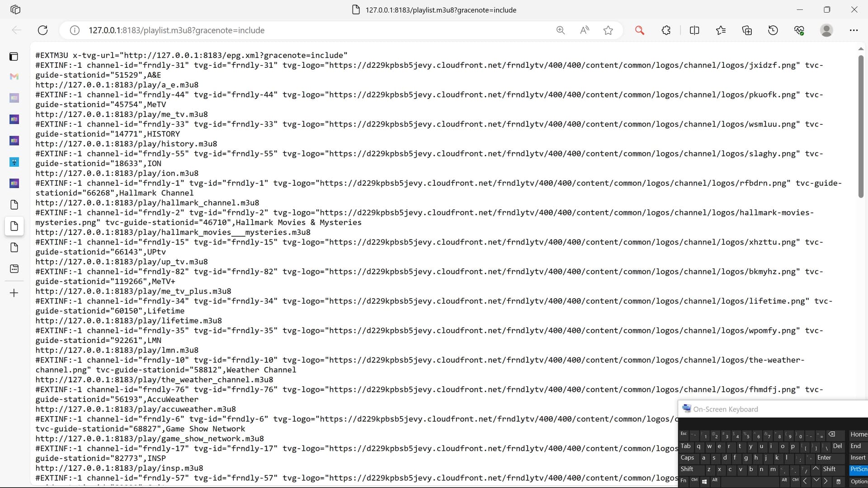Open the zoom magnifier in address bar
The width and height of the screenshot is (868, 488).
click(561, 30)
